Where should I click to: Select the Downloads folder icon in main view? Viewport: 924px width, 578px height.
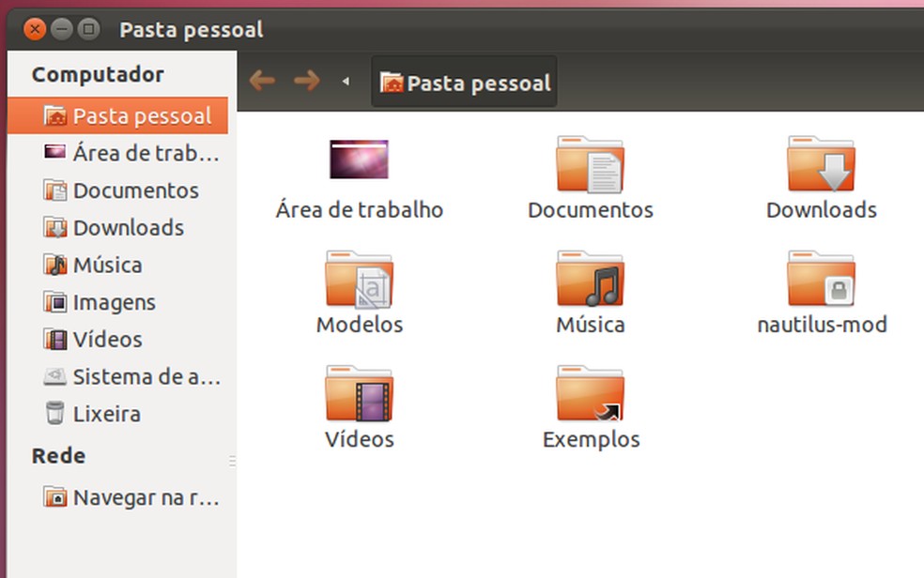[x=821, y=163]
